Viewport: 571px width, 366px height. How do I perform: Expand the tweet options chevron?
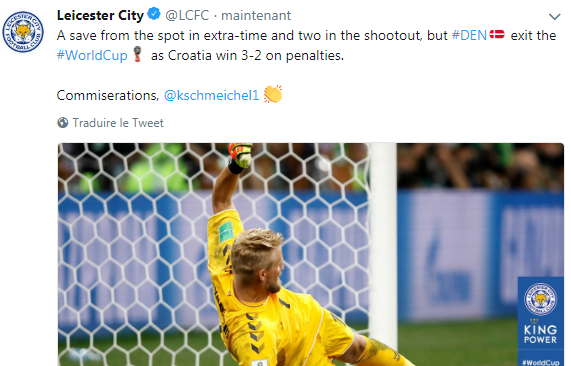click(554, 16)
